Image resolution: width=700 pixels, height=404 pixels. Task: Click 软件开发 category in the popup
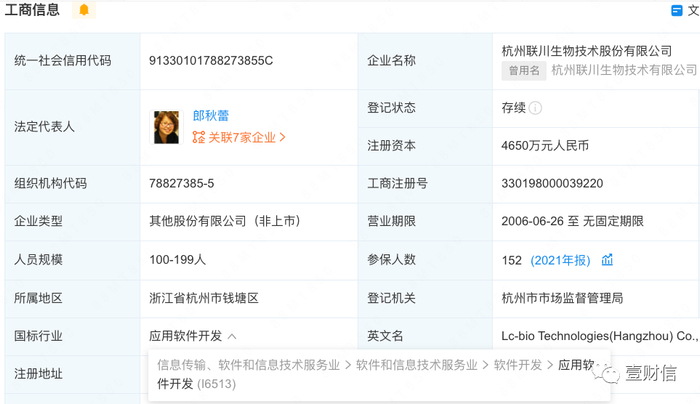517,365
